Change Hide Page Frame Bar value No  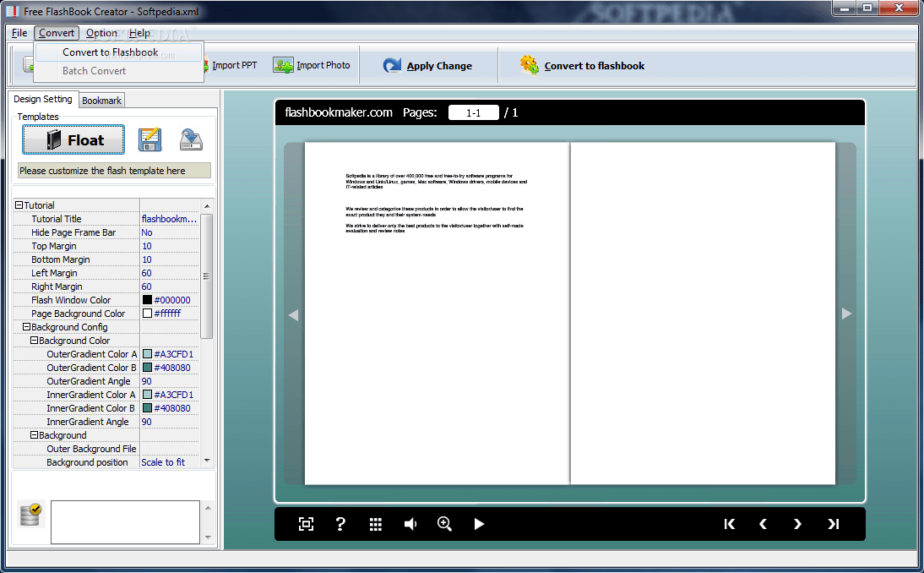click(x=169, y=232)
